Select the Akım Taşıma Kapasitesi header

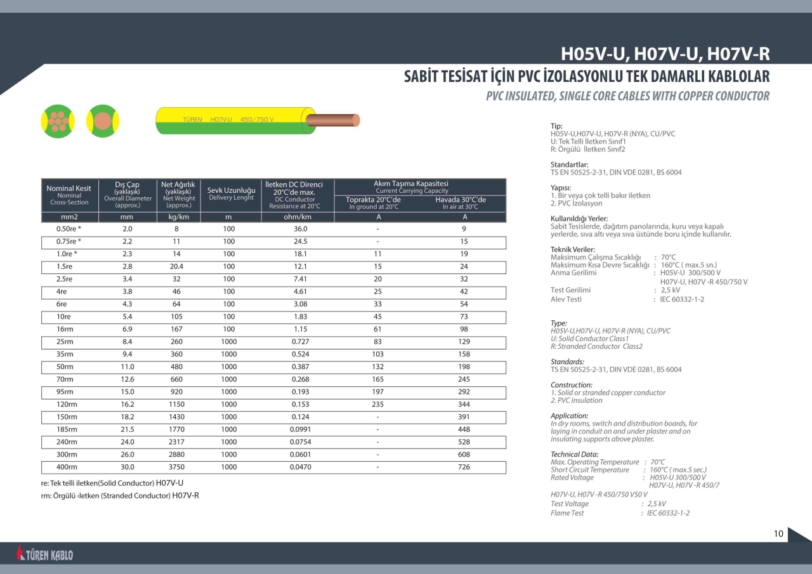coord(411,185)
